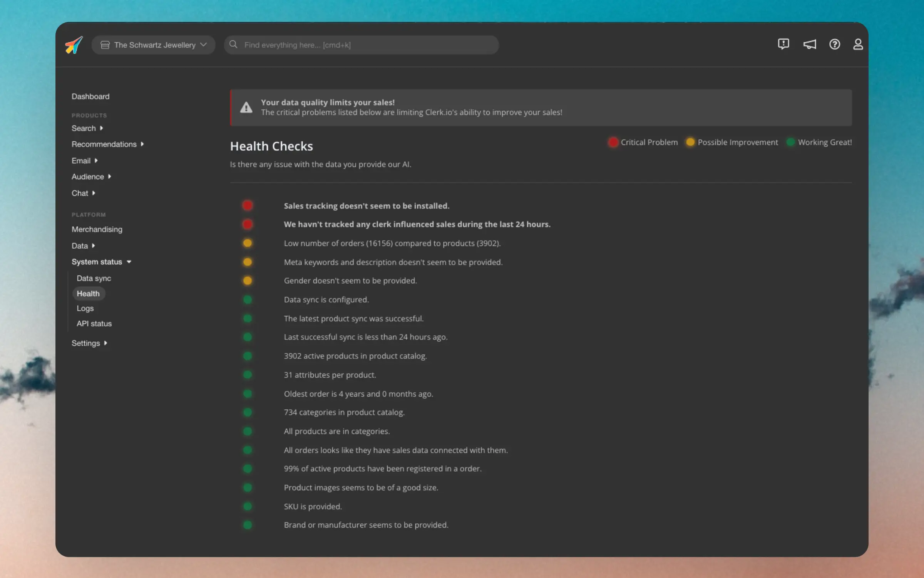Screen dimensions: 924x578
Task: Toggle the Audience section expander
Action: click(109, 176)
